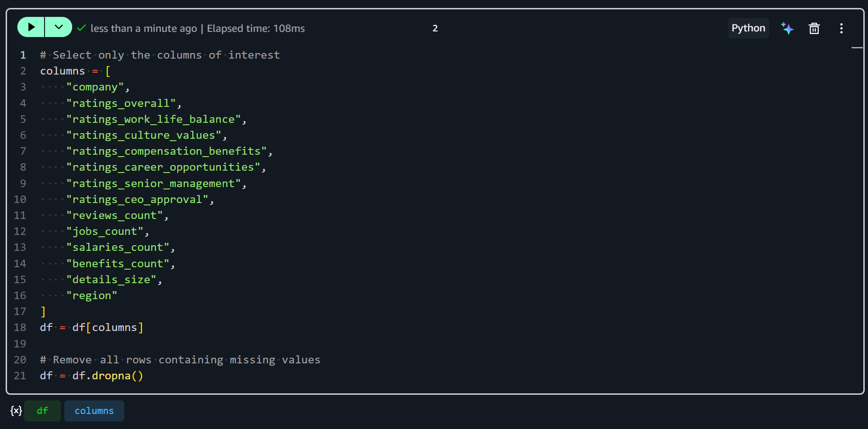Click line number 18 in gutter
This screenshot has width=868, height=429.
pos(20,327)
